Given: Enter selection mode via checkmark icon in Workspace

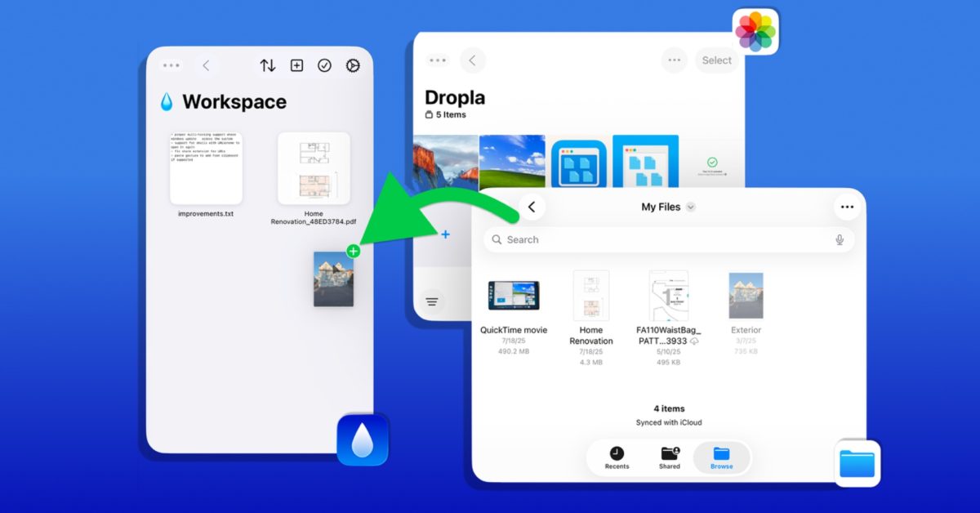Looking at the screenshot, I should (x=324, y=65).
